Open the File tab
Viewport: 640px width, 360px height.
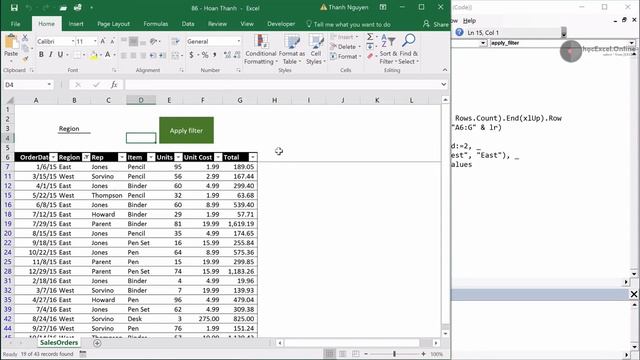(x=16, y=24)
